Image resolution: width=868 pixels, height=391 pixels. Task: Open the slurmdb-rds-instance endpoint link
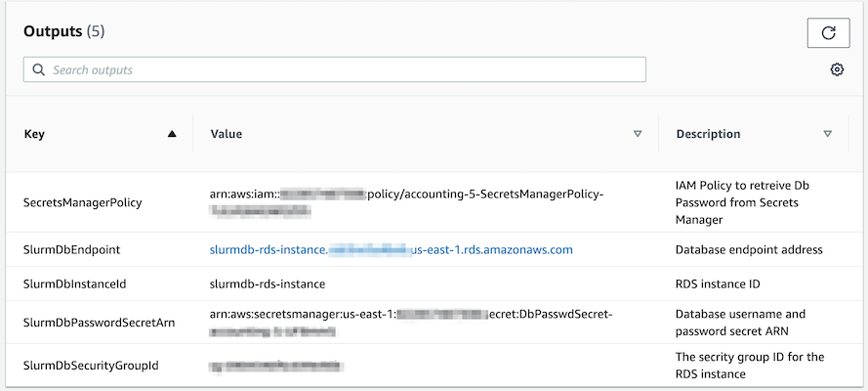click(391, 250)
